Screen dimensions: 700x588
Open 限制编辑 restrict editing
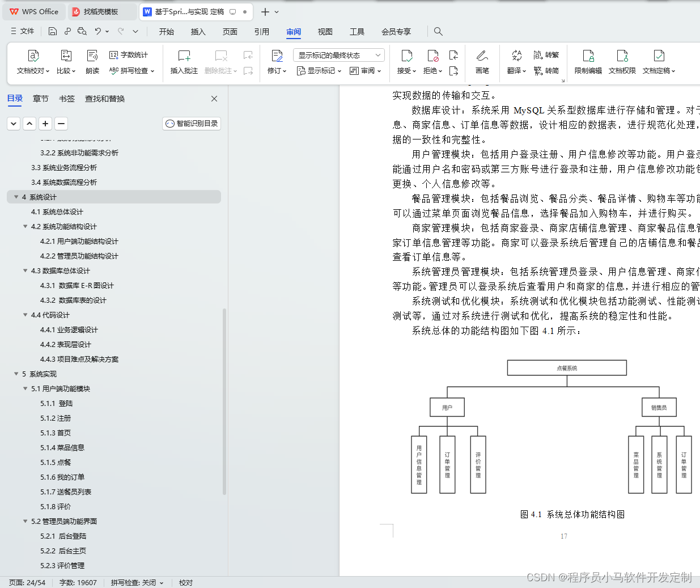588,62
